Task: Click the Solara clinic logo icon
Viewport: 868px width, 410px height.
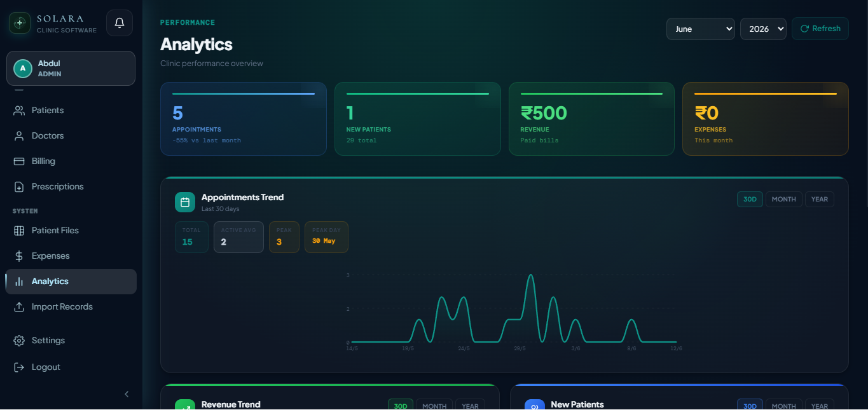Action: [x=20, y=23]
